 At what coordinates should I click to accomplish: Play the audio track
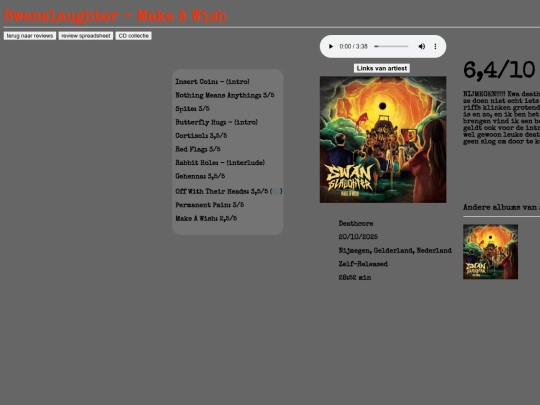pos(331,46)
